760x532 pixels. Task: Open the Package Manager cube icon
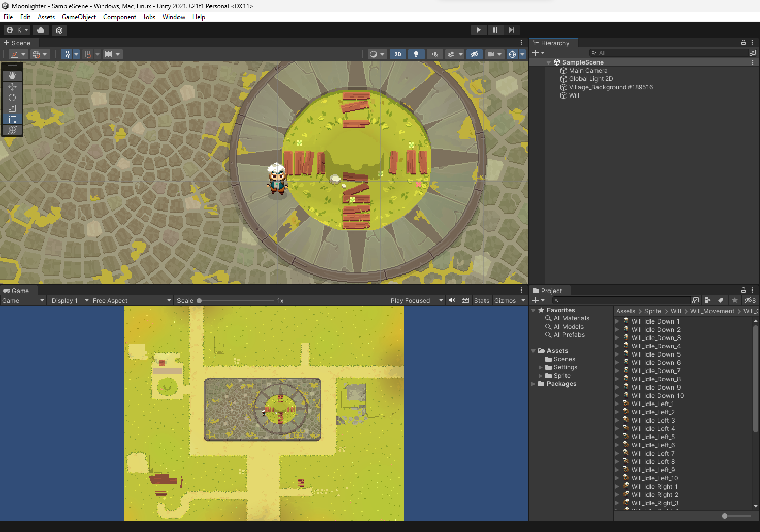[x=59, y=30]
